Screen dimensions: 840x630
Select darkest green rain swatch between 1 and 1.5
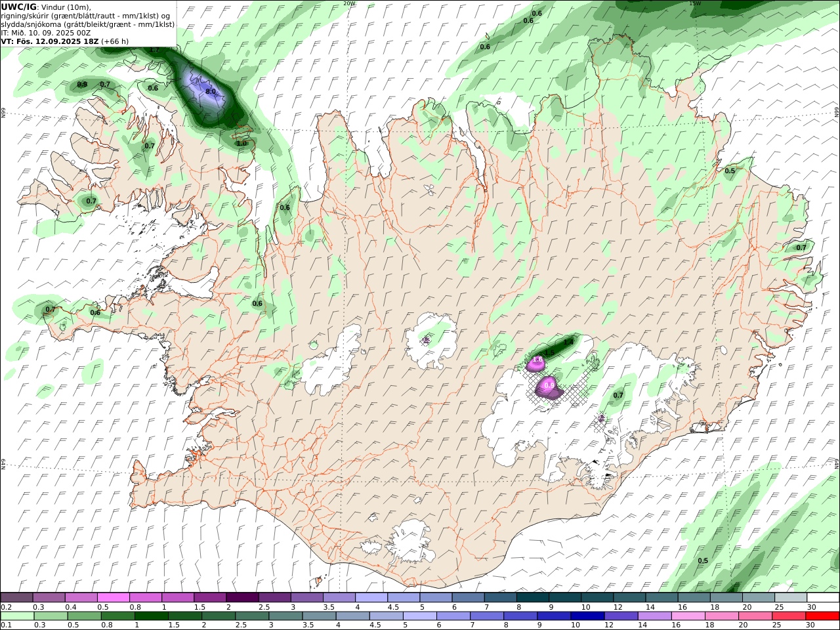[151, 616]
